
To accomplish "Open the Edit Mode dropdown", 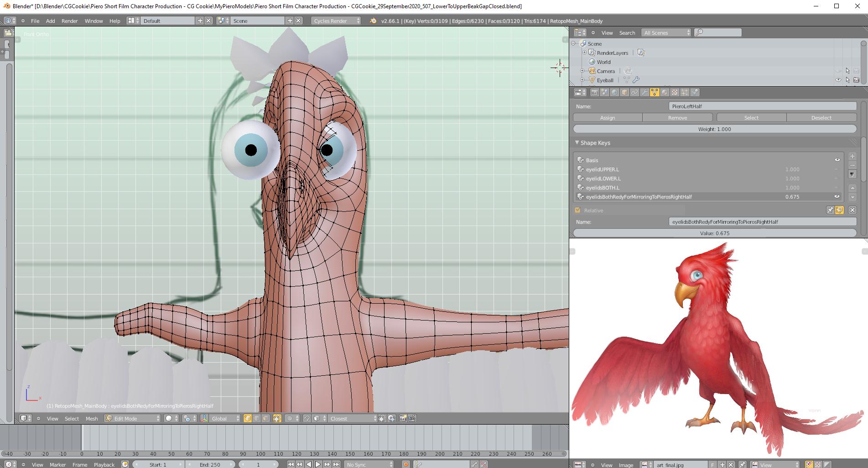I will click(x=132, y=418).
